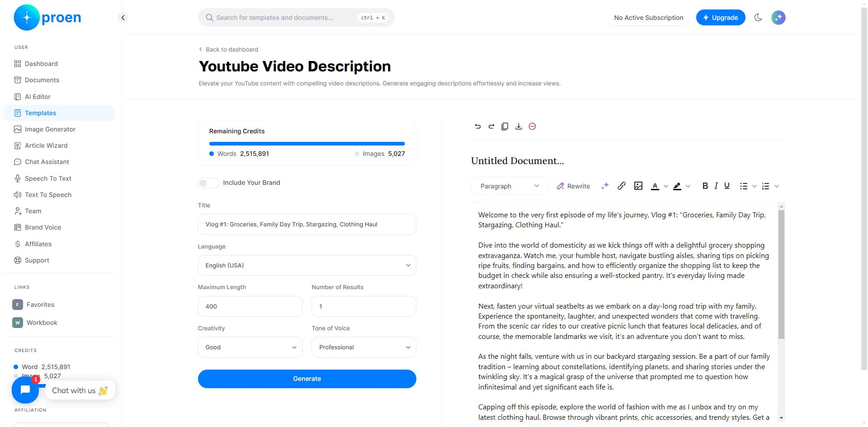
Task: Select Templates in sidebar
Action: [x=59, y=113]
